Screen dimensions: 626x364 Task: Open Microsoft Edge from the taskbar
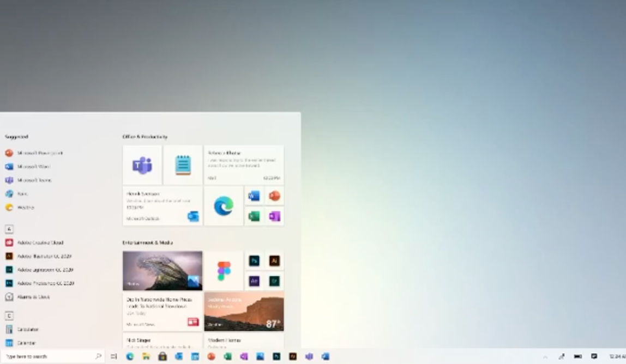(x=130, y=356)
